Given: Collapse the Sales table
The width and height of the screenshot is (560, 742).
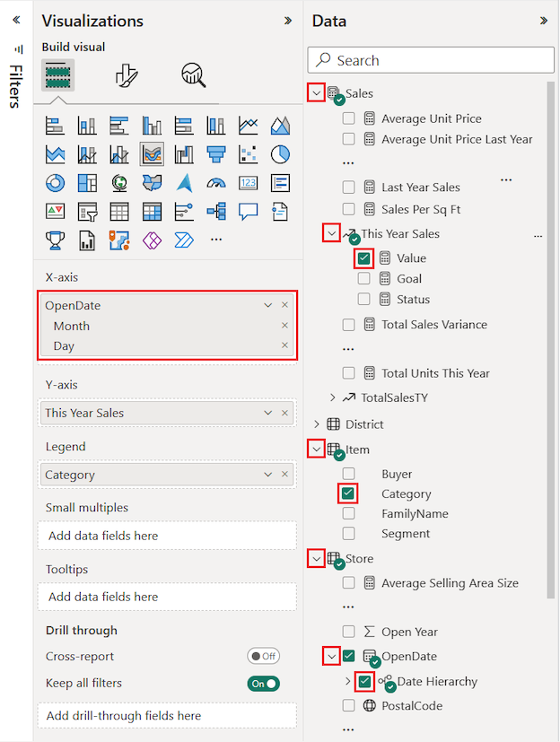Looking at the screenshot, I should pyautogui.click(x=316, y=92).
